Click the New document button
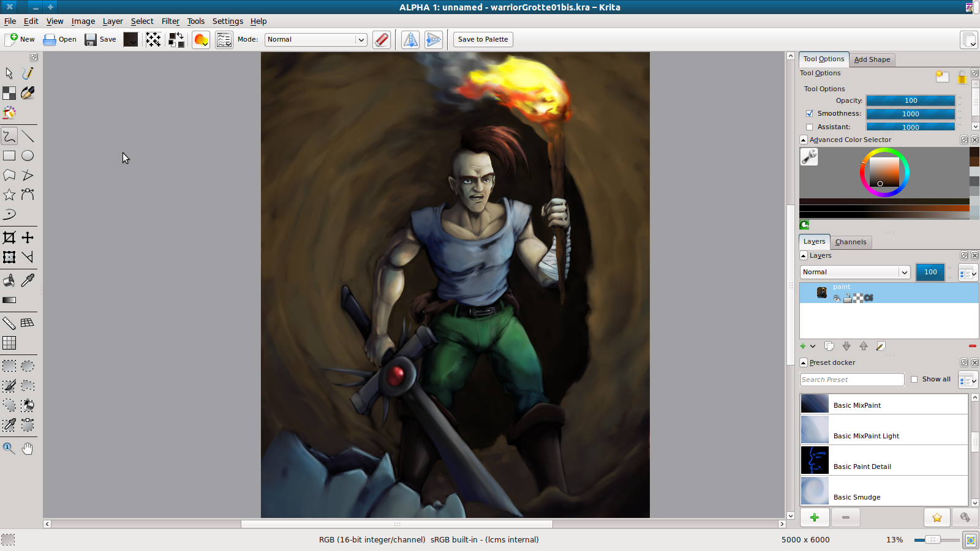 pyautogui.click(x=20, y=40)
